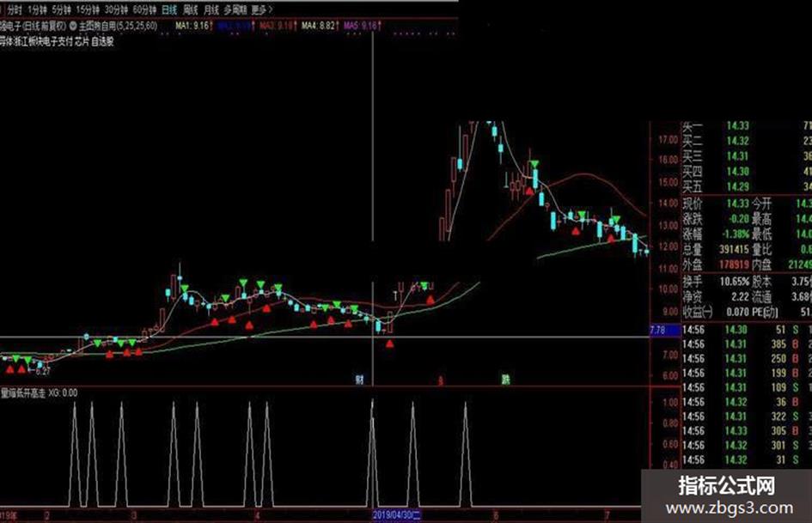Click the 净资 2.22 value

pyautogui.click(x=741, y=297)
